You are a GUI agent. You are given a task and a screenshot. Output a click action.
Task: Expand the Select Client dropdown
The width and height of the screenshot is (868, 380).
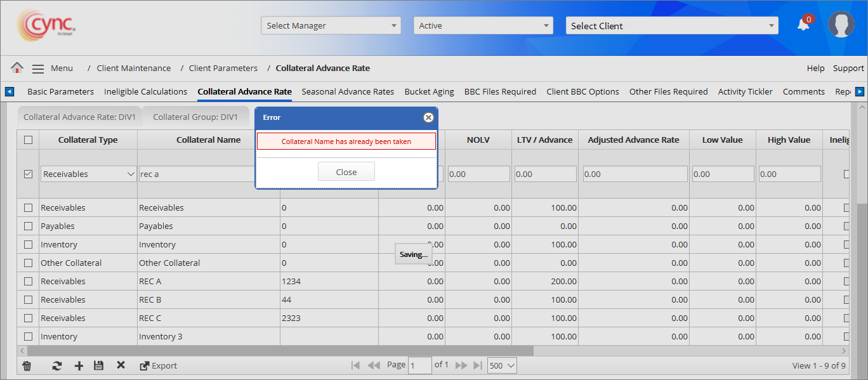point(672,26)
